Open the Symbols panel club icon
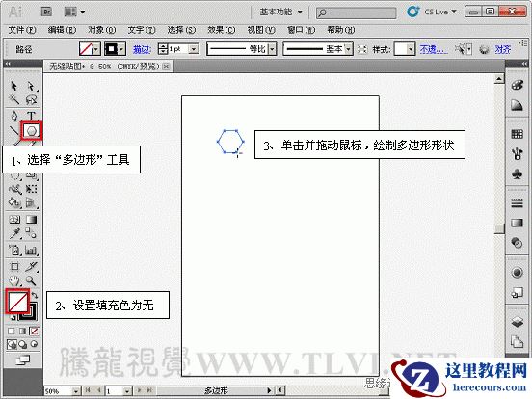Viewport: 532px width, 399px height. click(517, 174)
